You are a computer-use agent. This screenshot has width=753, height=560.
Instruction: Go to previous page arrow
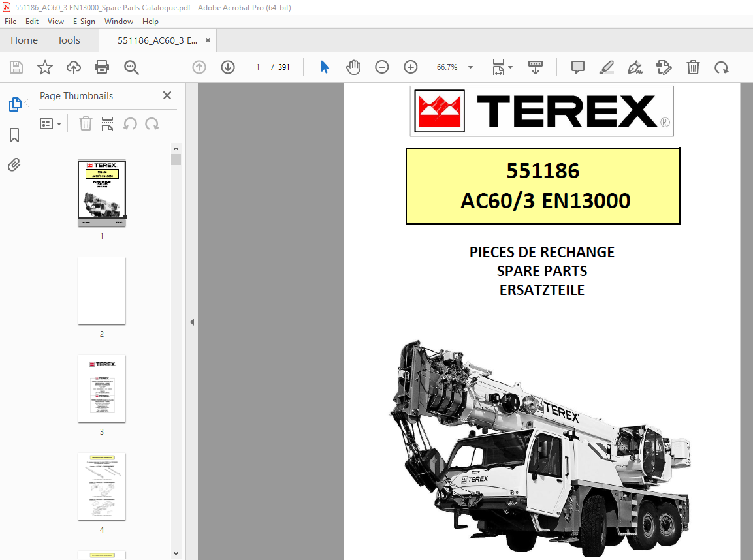(199, 67)
